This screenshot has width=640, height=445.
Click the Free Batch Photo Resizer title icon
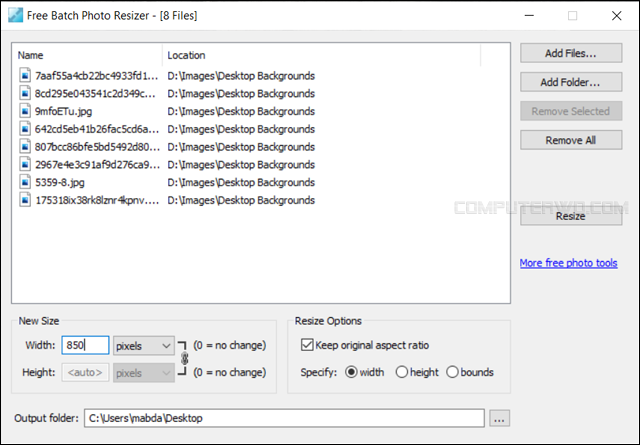point(16,16)
